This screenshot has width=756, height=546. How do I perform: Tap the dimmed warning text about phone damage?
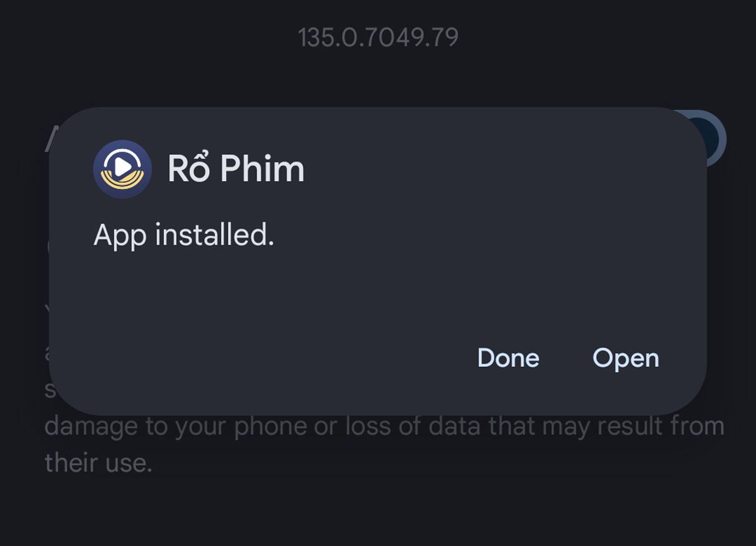(x=385, y=427)
